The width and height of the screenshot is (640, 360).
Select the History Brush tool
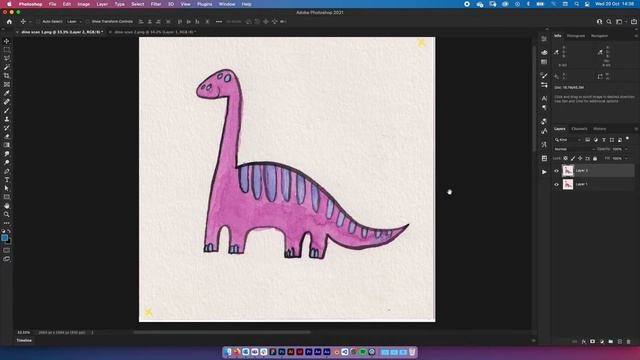7,128
